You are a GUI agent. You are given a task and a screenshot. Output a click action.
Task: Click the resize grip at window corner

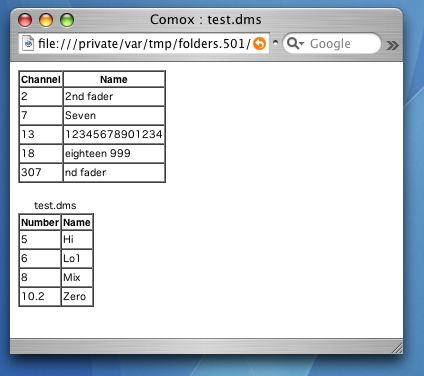pyautogui.click(x=397, y=348)
